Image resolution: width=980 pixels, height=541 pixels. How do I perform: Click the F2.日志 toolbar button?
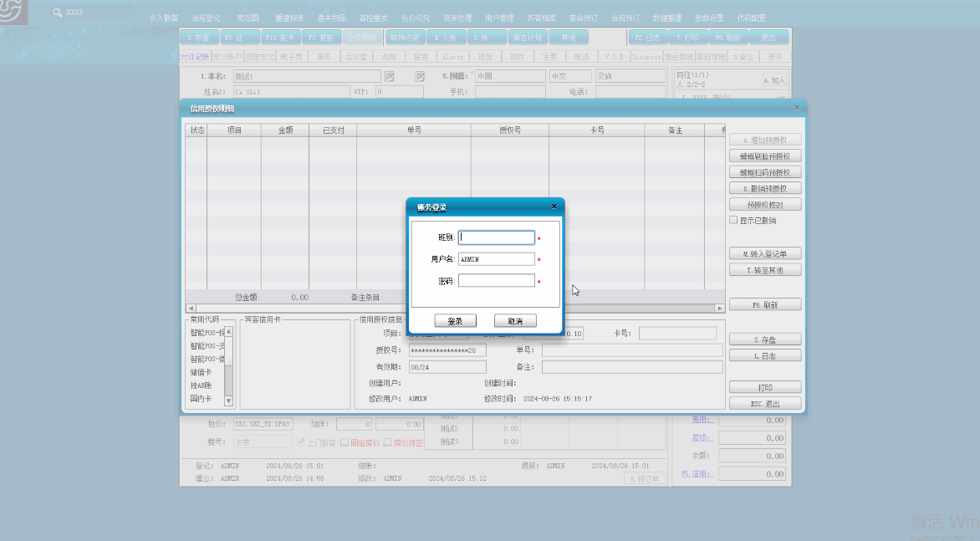[647, 38]
